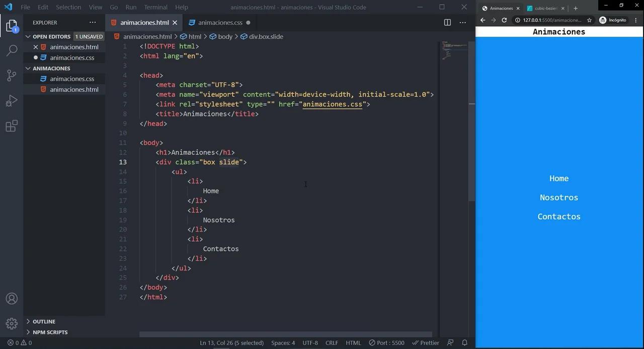This screenshot has height=349, width=644.
Task: Expand the Outline section
Action: tap(44, 322)
